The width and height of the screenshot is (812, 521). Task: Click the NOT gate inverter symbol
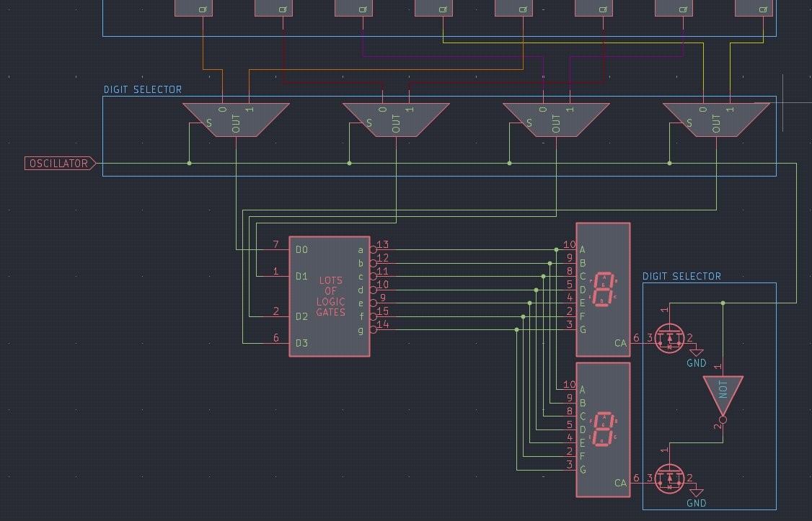tap(723, 397)
